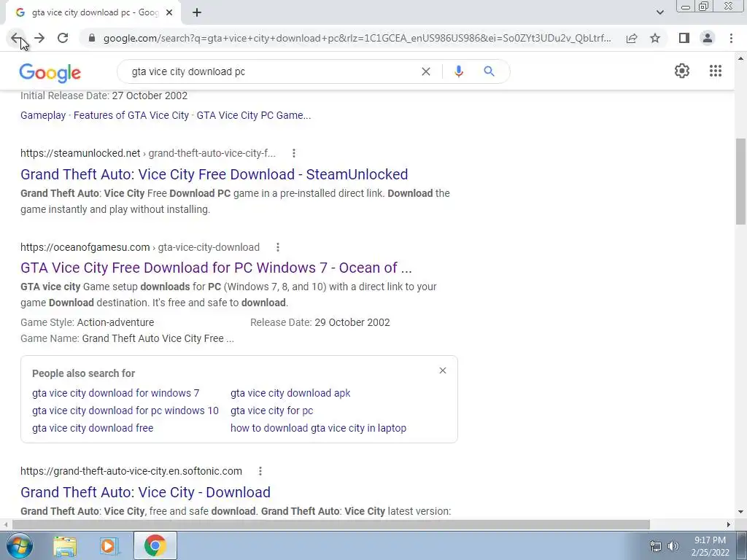Open Google apps grid
Viewport: 747px width, 560px height.
coord(716,71)
